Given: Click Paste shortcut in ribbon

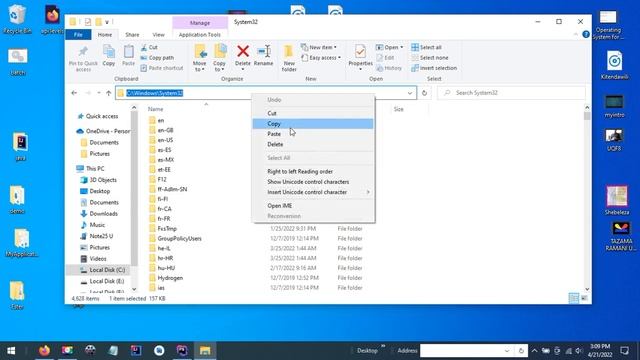Looking at the screenshot, I should coord(162,68).
